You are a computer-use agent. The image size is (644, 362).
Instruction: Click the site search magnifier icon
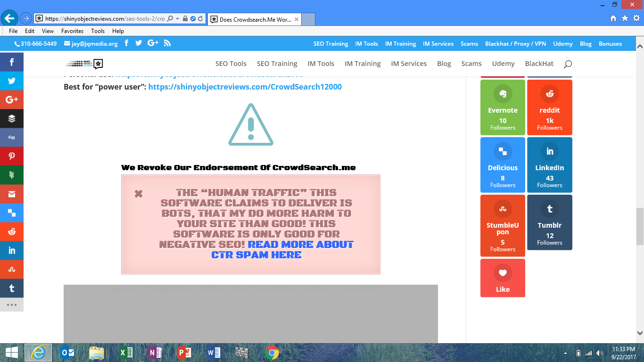coord(568,64)
